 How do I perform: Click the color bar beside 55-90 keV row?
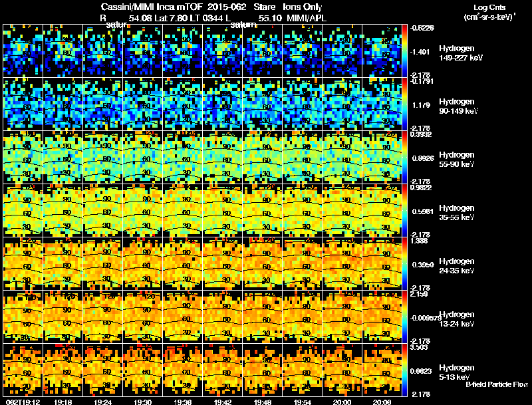[x=404, y=158]
